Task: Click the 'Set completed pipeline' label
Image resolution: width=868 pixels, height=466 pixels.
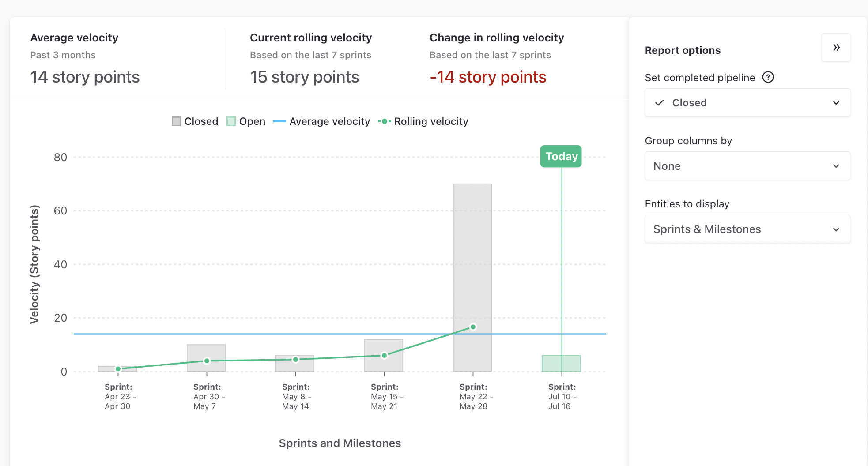Action: [x=700, y=78]
